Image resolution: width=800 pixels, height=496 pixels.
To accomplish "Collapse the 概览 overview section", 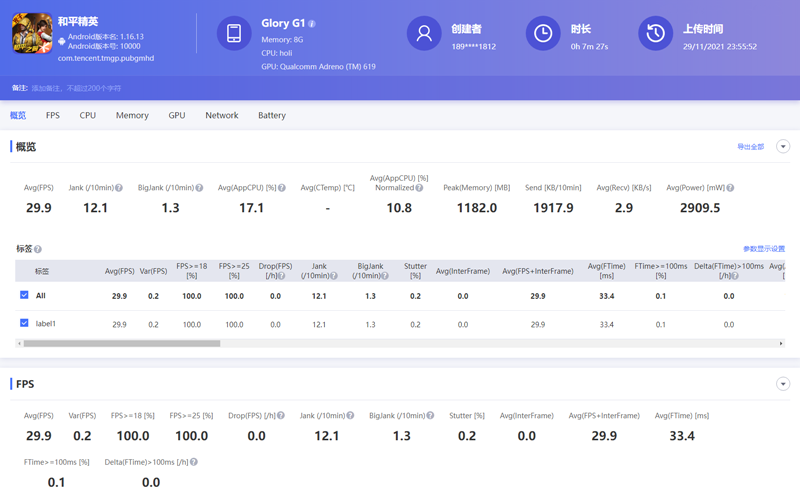I will 783,147.
